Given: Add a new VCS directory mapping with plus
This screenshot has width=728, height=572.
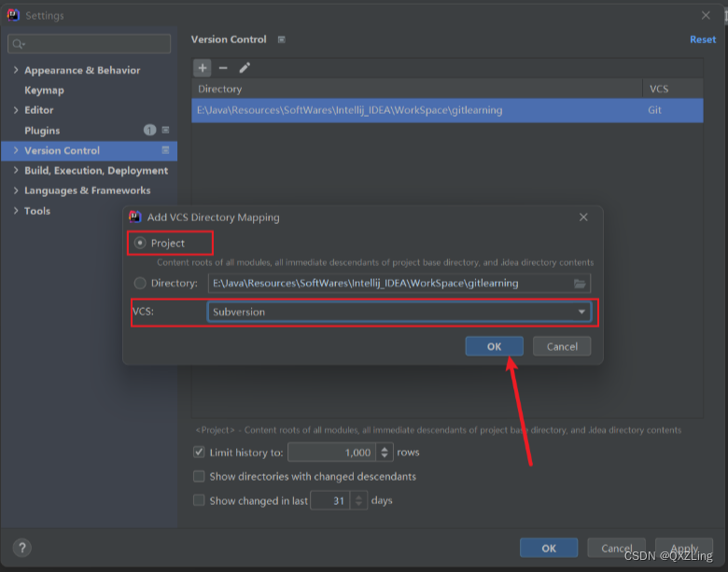Looking at the screenshot, I should pyautogui.click(x=202, y=68).
